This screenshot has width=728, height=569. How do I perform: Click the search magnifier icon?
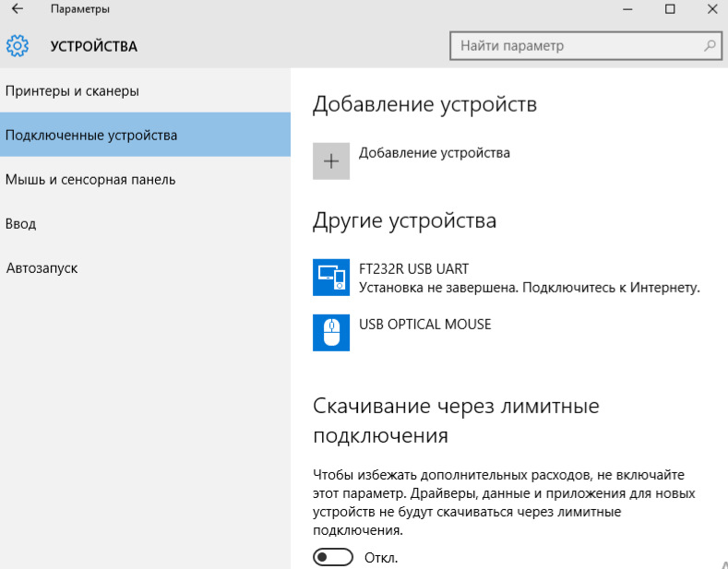click(710, 45)
